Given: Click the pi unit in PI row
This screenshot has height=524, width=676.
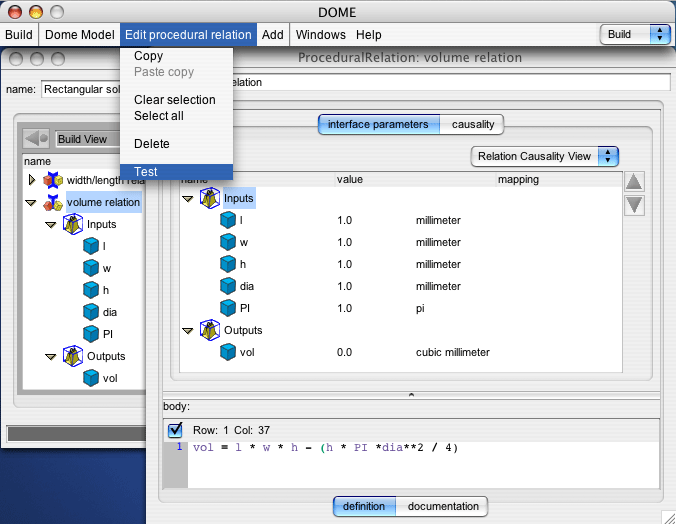Looking at the screenshot, I should coord(420,309).
